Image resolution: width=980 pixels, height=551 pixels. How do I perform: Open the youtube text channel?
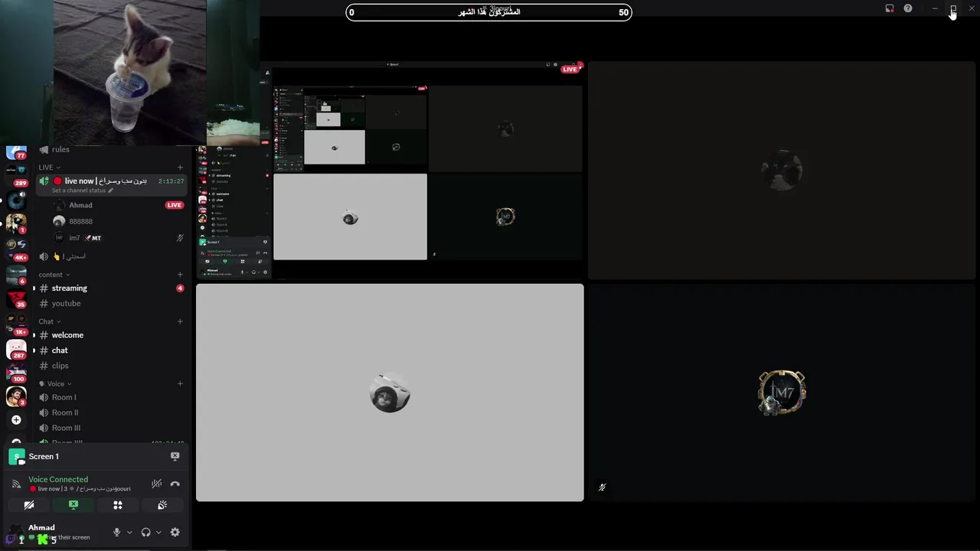tap(111, 303)
